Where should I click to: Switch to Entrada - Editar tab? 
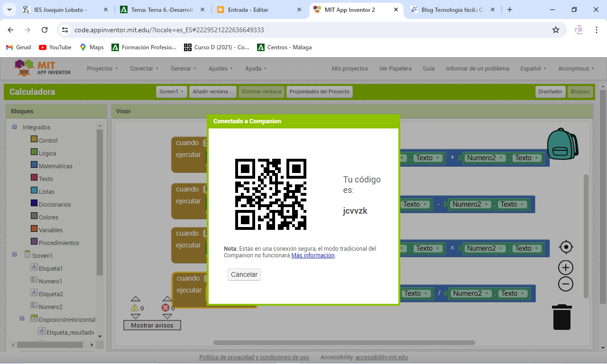tap(259, 9)
